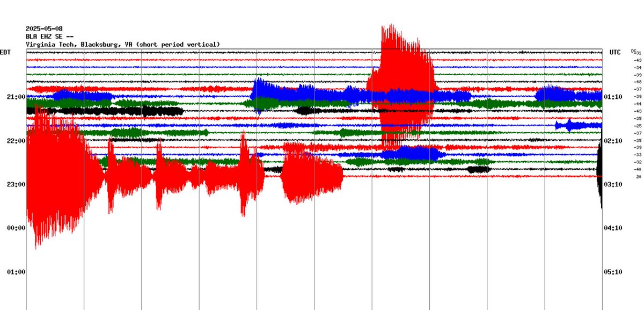Select the 22:00 EDT time label

tap(16, 141)
